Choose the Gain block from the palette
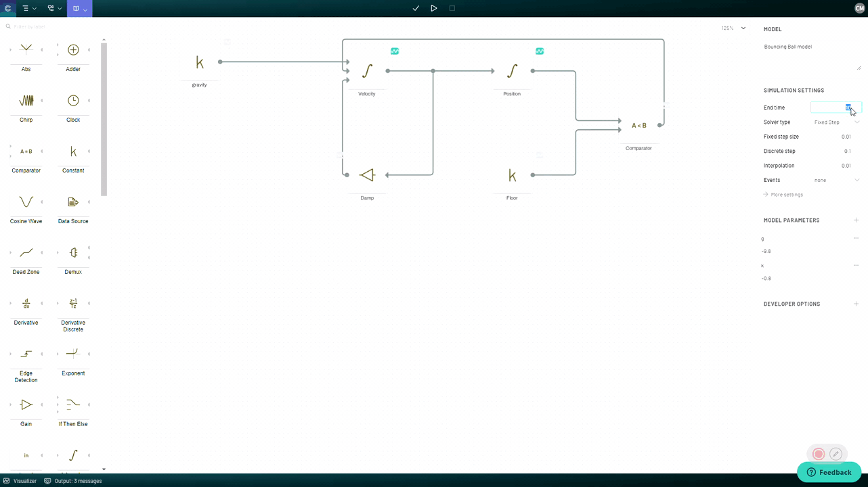 [x=26, y=404]
